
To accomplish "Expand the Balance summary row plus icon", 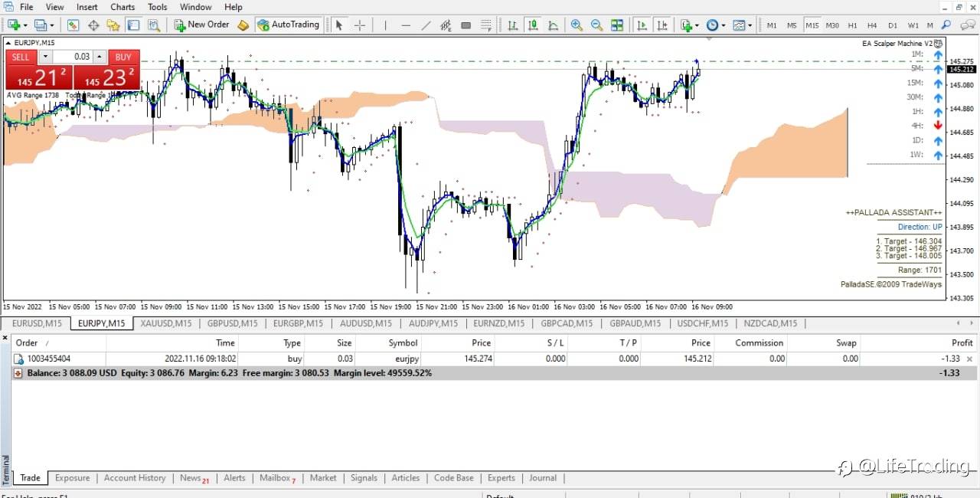I will (x=18, y=373).
